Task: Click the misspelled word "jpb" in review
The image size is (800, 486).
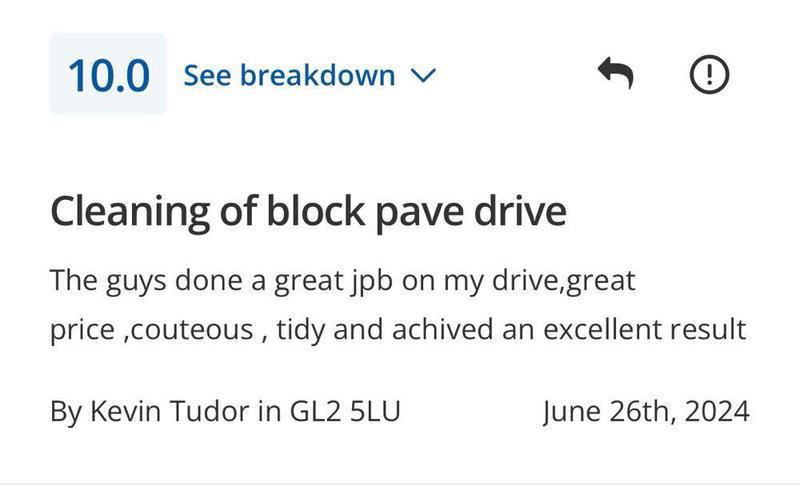Action: pos(371,281)
